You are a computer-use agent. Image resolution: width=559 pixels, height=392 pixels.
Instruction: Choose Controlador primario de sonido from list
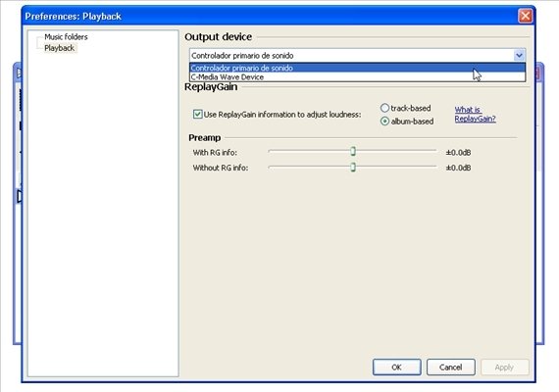pyautogui.click(x=357, y=68)
